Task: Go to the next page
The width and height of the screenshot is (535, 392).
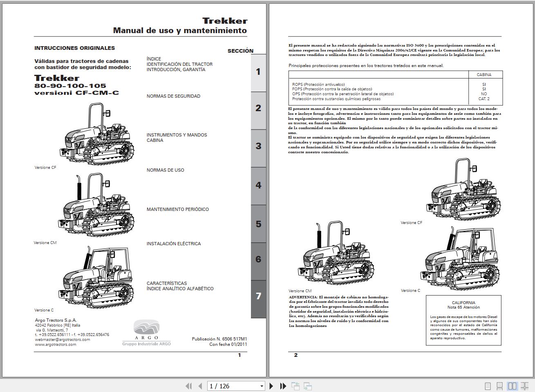Action: [271, 386]
